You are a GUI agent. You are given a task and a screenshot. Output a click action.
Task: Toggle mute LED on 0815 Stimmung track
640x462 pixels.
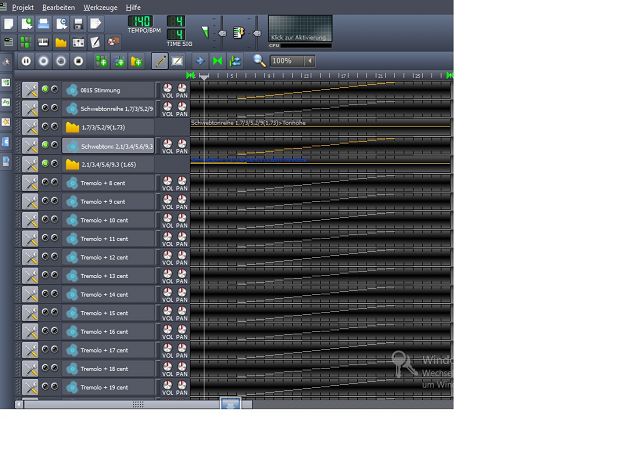[45, 90]
